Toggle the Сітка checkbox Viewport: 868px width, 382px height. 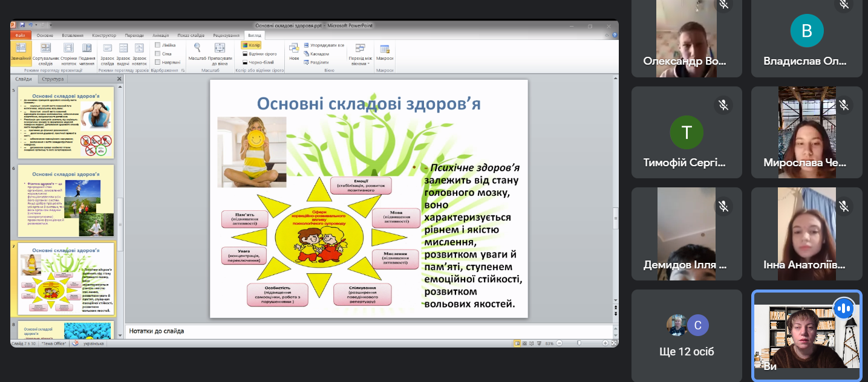158,53
